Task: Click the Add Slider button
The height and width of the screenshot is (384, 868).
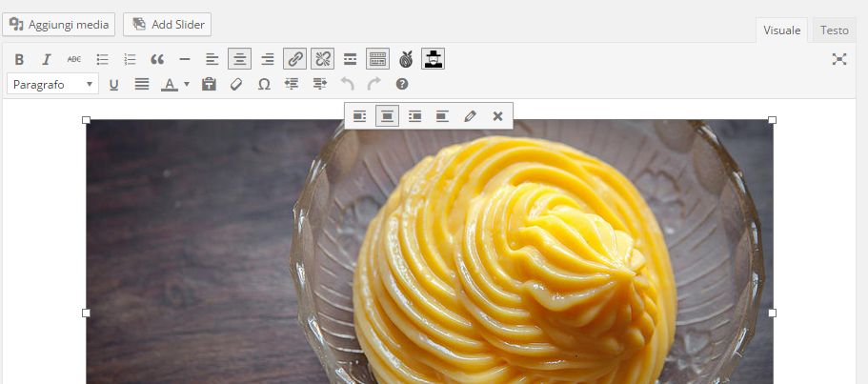Action: pos(168,25)
